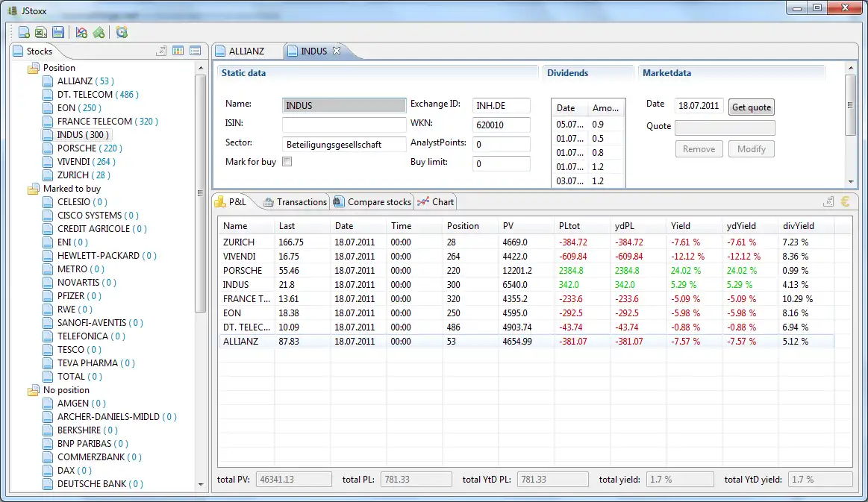Viewport: 868px width, 502px height.
Task: Click the list view icon in Stocks panel
Action: 195,51
